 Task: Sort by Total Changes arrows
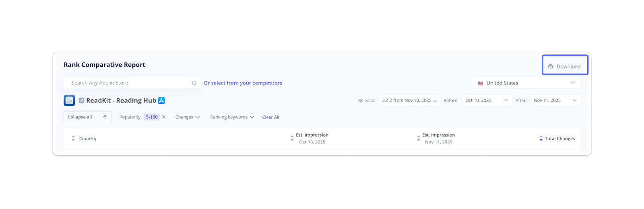[x=541, y=138]
